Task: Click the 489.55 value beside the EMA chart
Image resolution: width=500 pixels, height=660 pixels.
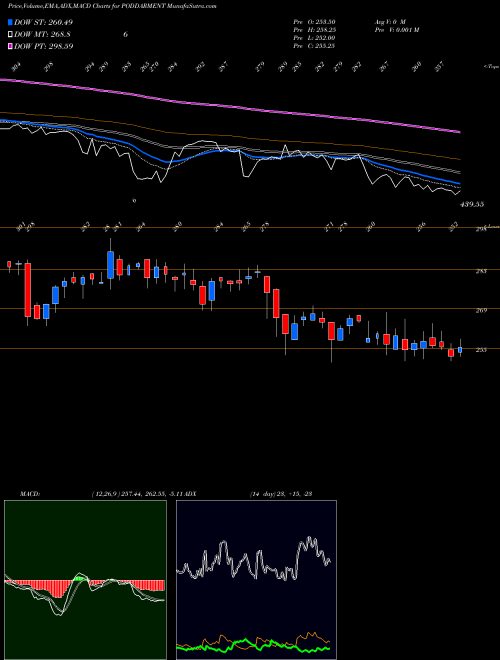Action: (x=473, y=204)
